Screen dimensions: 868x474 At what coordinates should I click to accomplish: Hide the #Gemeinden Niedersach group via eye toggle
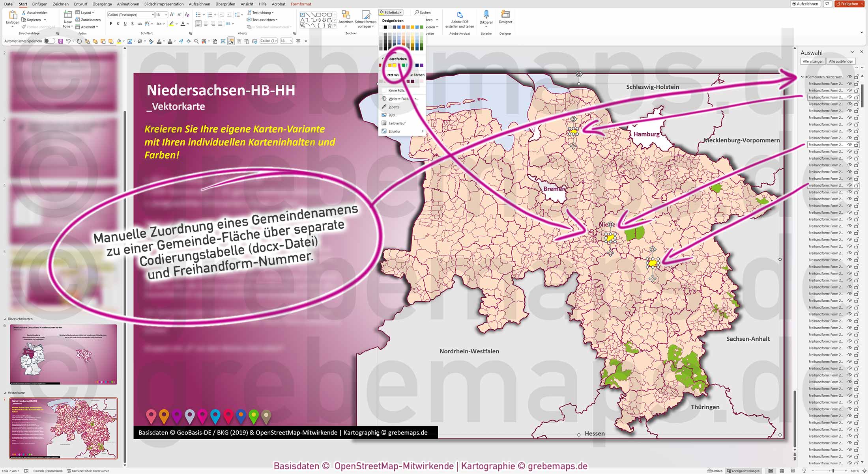pos(850,77)
